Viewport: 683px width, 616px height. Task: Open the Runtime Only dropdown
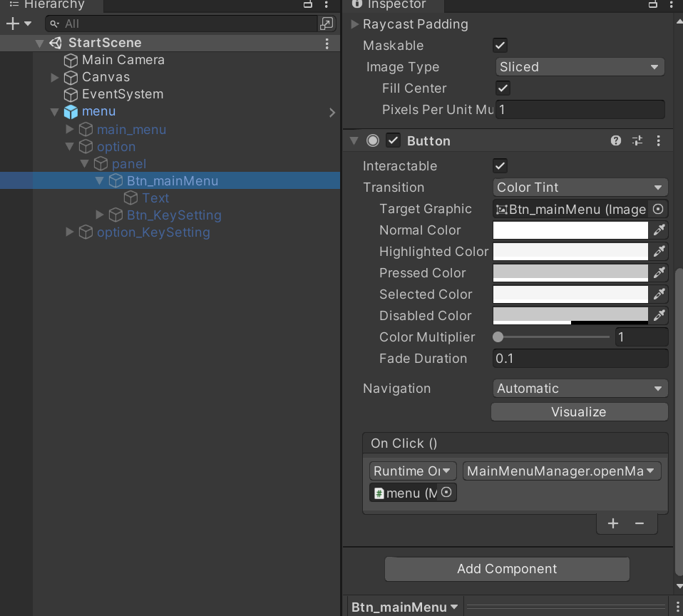click(413, 471)
